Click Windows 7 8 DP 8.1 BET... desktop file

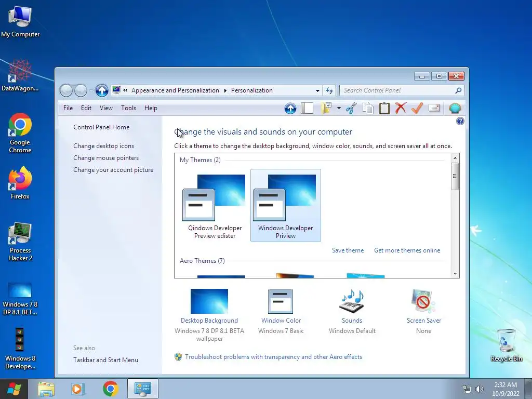coord(20,299)
